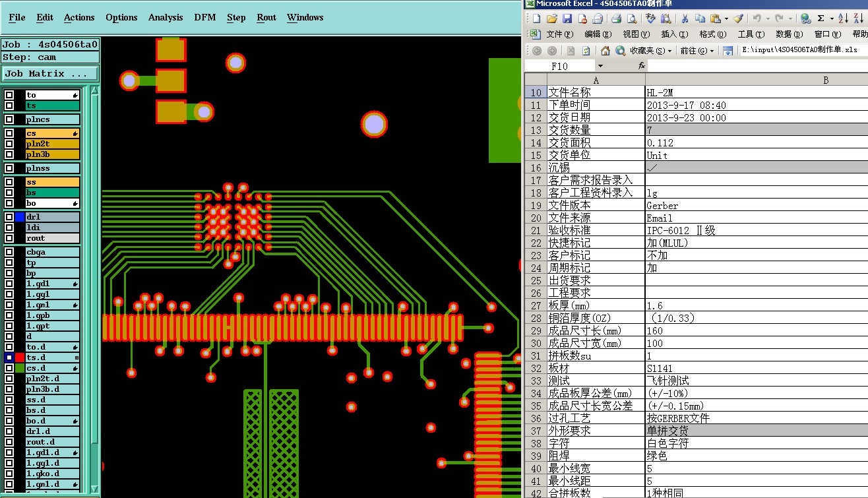Click the file path address field in Excel
This screenshot has width=868, height=498.
804,51
